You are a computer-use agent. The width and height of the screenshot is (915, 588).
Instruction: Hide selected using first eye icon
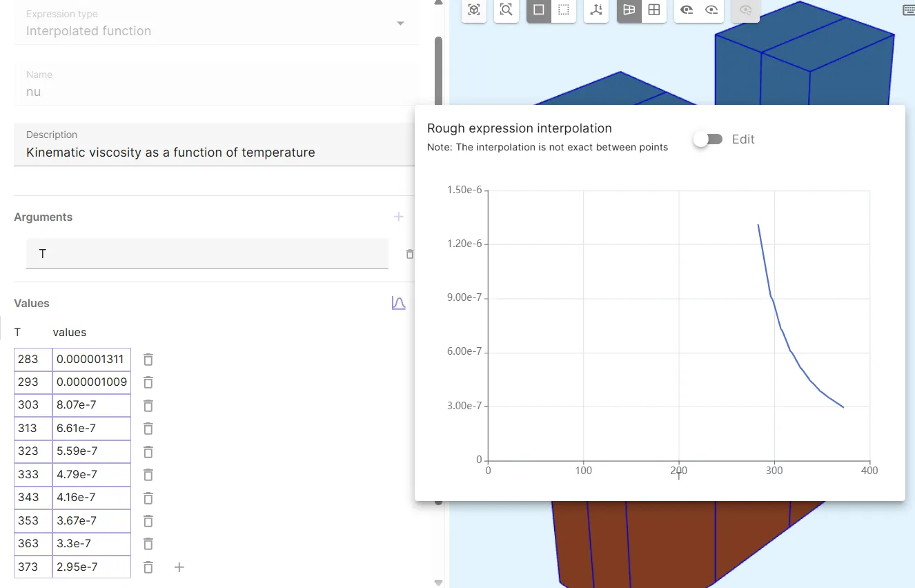(687, 10)
